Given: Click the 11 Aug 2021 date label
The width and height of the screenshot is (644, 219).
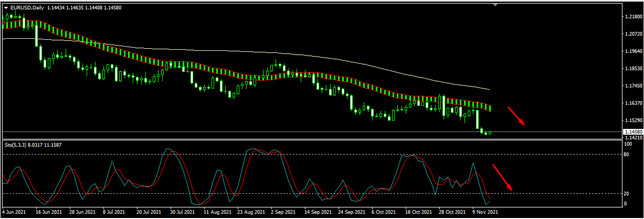Looking at the screenshot, I should (217, 213).
